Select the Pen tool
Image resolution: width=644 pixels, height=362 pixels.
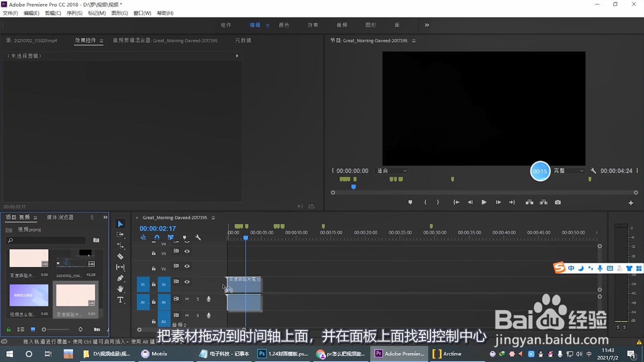tap(120, 278)
